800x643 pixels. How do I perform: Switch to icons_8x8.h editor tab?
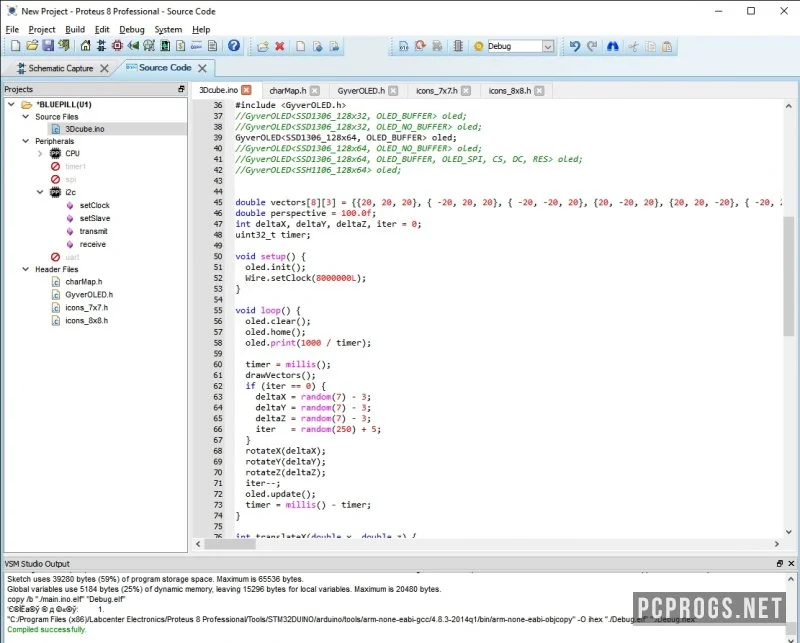[x=510, y=90]
